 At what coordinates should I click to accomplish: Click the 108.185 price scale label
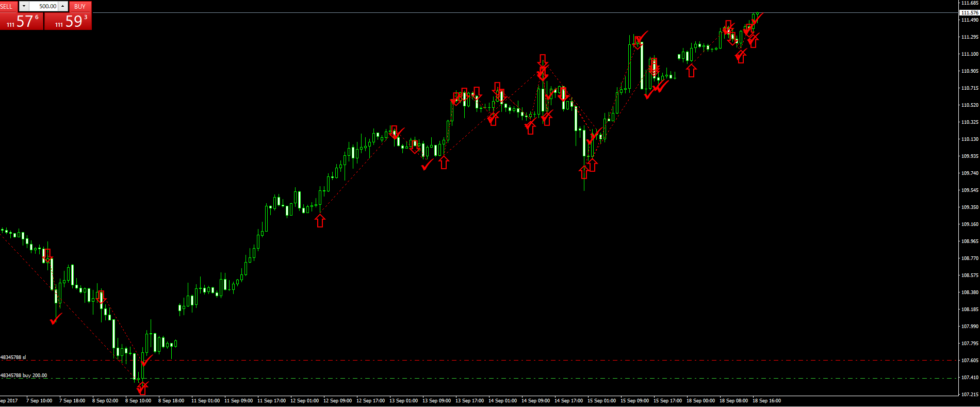[x=970, y=310]
